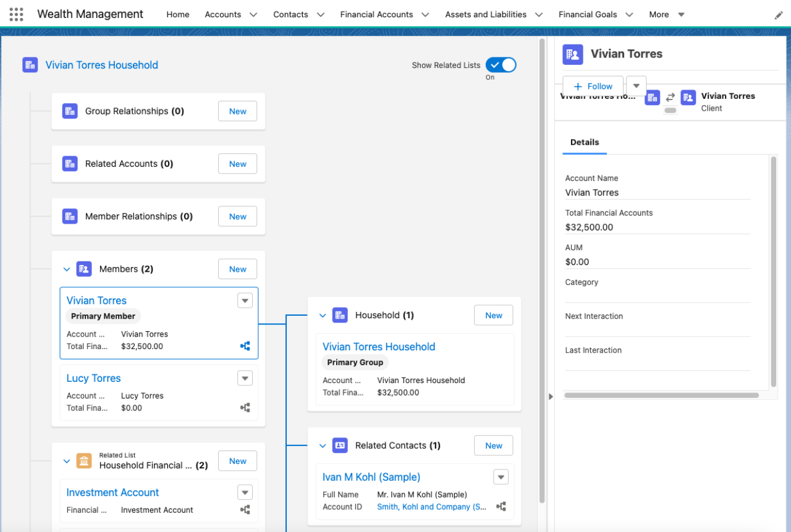791x532 pixels.
Task: Open the Lucy Torres member link
Action: pyautogui.click(x=94, y=378)
